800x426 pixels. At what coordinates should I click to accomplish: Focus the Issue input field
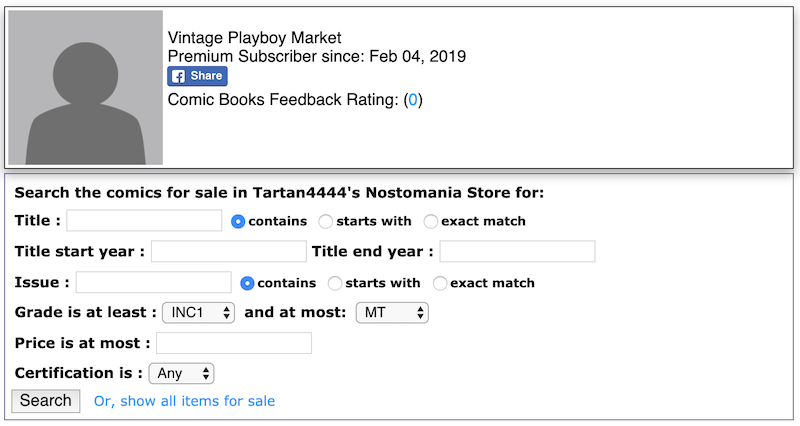[154, 282]
